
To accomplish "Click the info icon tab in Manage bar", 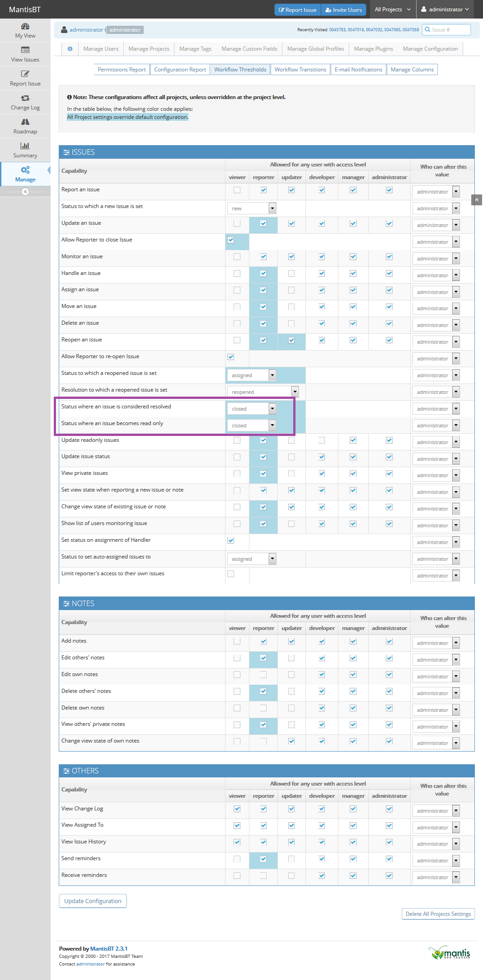I will [x=70, y=49].
